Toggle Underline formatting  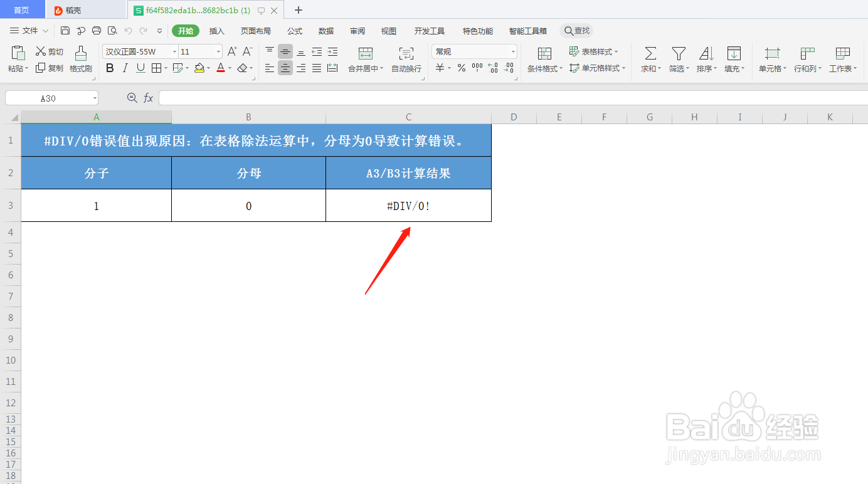point(140,68)
